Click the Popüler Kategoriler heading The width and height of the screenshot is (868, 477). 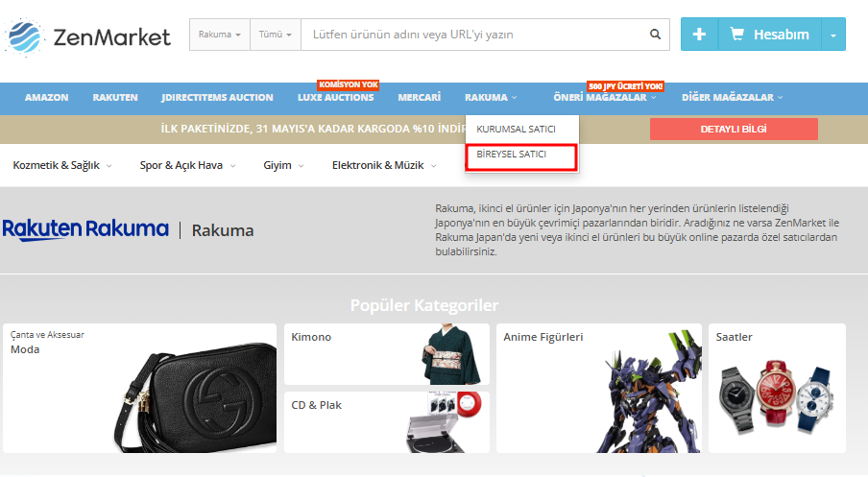click(424, 305)
